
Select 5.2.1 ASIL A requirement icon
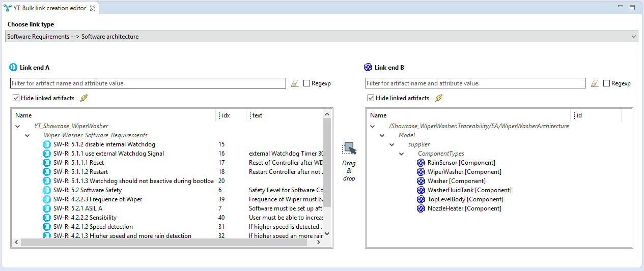(x=47, y=208)
